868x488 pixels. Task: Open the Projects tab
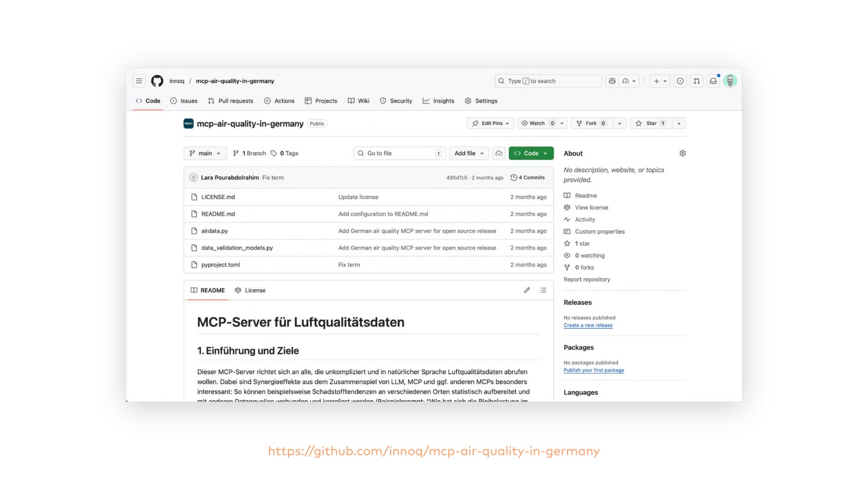click(321, 101)
